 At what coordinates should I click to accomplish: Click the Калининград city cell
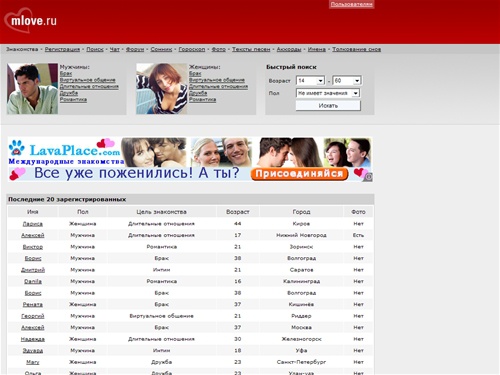point(301,281)
